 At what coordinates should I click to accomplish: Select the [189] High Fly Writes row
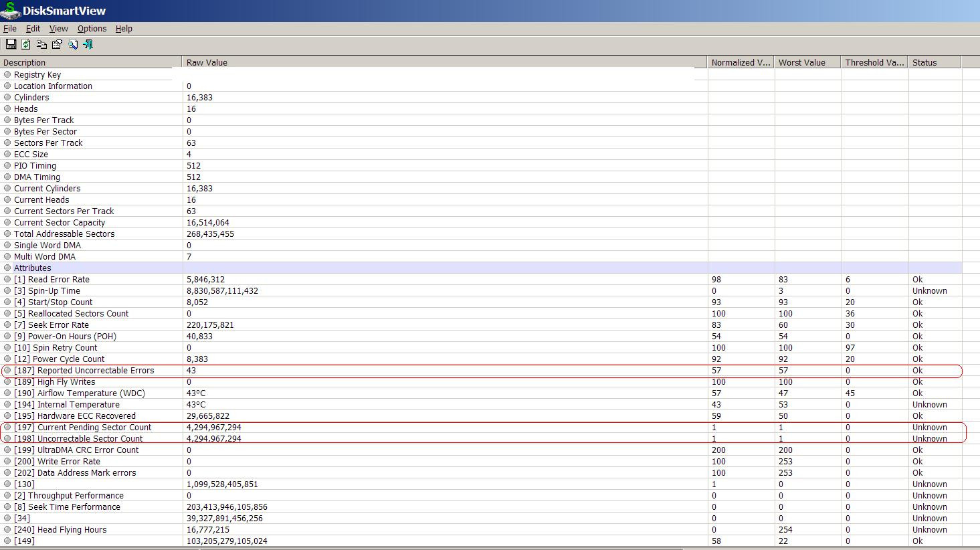[x=481, y=381]
